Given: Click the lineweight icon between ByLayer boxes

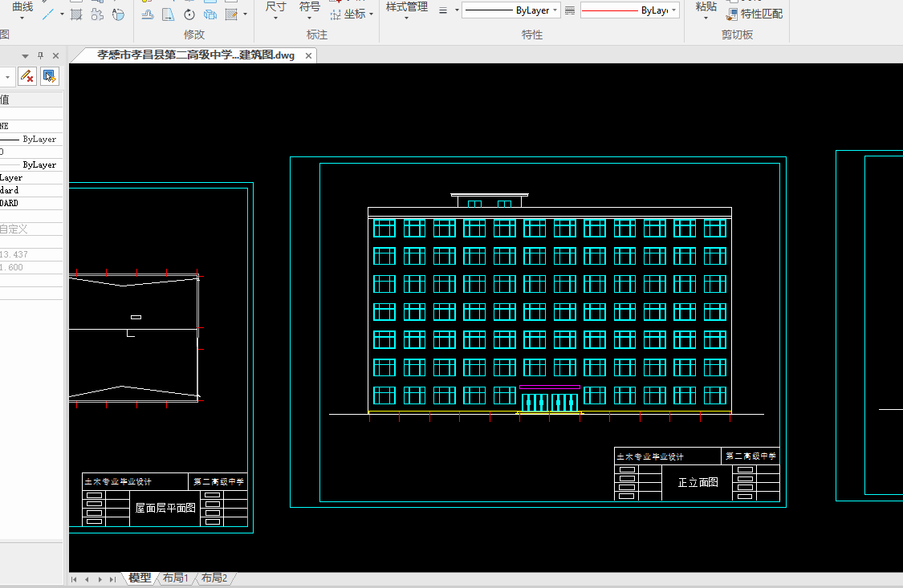Looking at the screenshot, I should coord(570,10).
